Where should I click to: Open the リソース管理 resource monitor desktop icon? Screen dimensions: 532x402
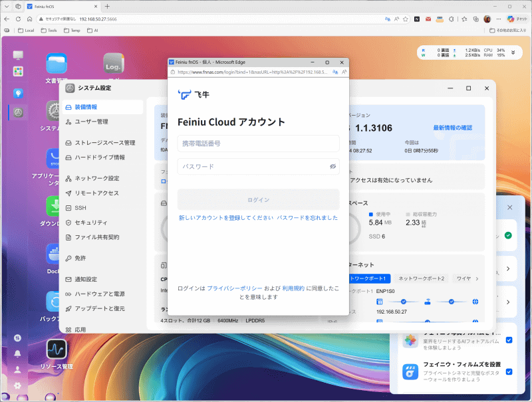(57, 349)
